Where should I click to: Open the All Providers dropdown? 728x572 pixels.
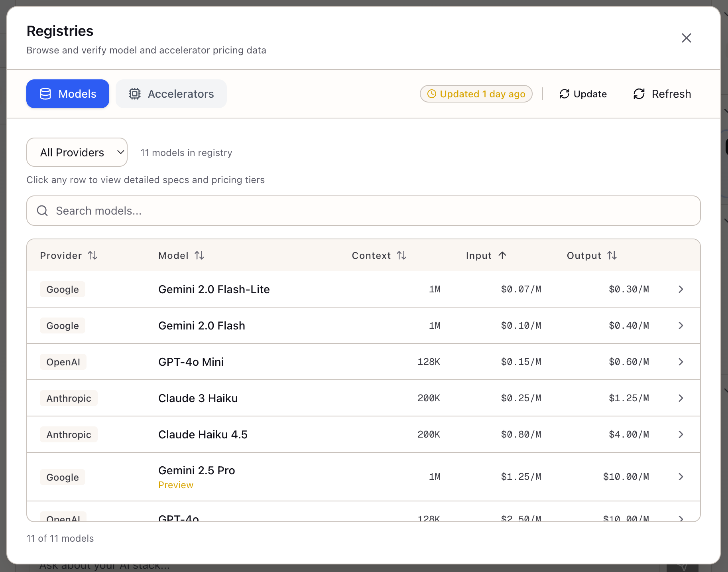pos(77,152)
